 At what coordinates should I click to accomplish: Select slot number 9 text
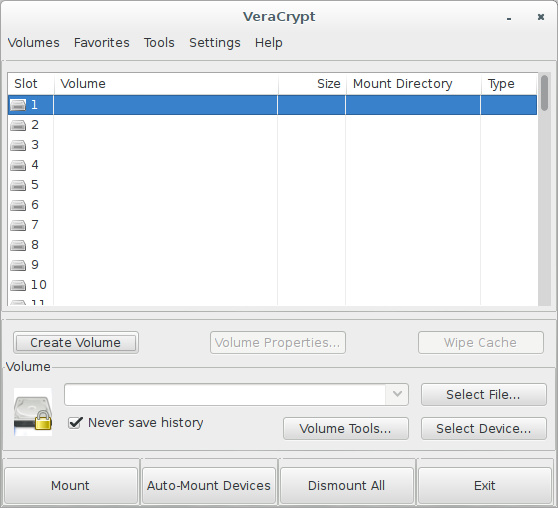point(35,265)
